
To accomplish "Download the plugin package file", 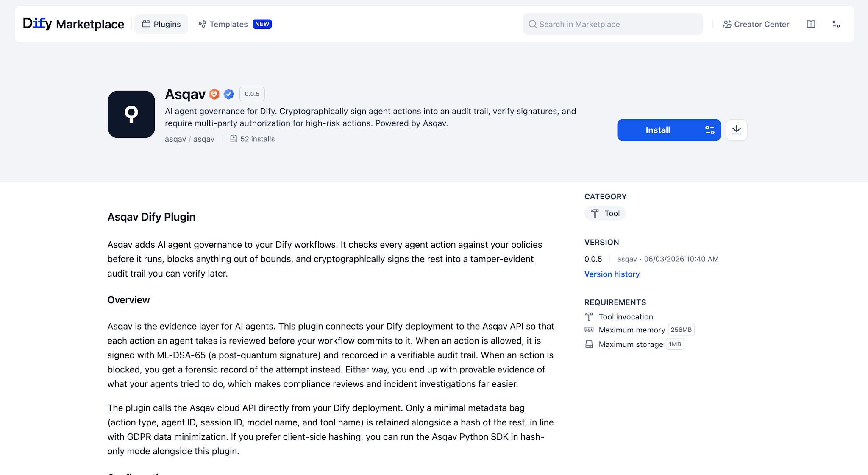I will coord(737,130).
